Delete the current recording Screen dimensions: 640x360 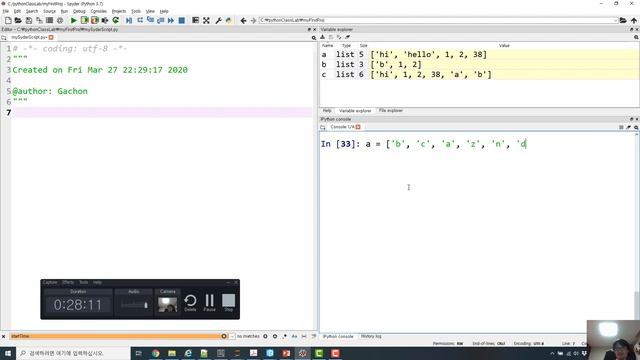click(190, 303)
